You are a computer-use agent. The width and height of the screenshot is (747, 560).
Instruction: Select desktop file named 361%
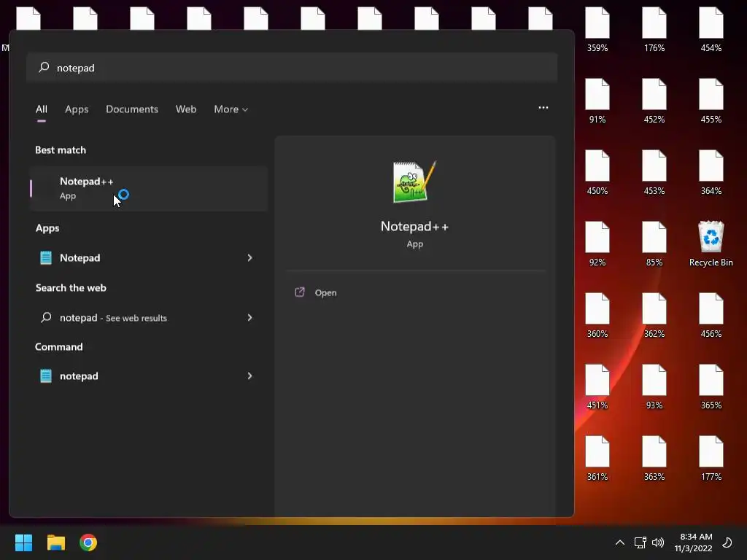(597, 458)
